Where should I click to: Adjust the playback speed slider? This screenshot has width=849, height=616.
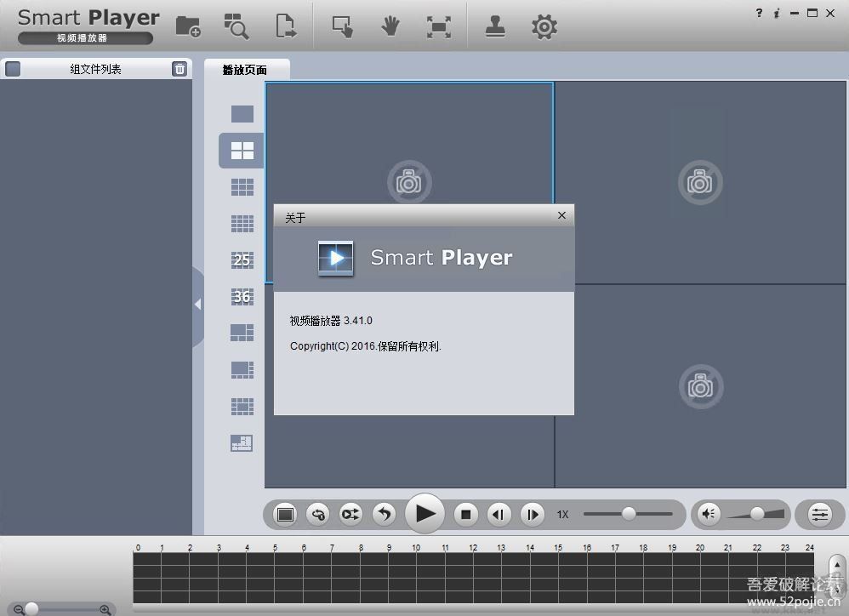tap(629, 513)
